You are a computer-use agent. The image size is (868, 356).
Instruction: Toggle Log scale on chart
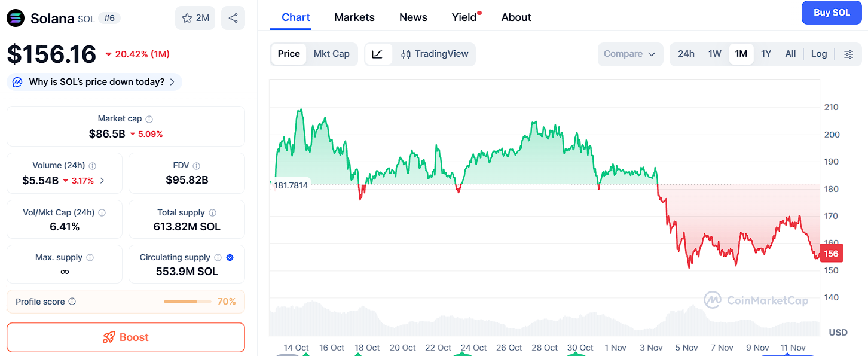point(819,54)
